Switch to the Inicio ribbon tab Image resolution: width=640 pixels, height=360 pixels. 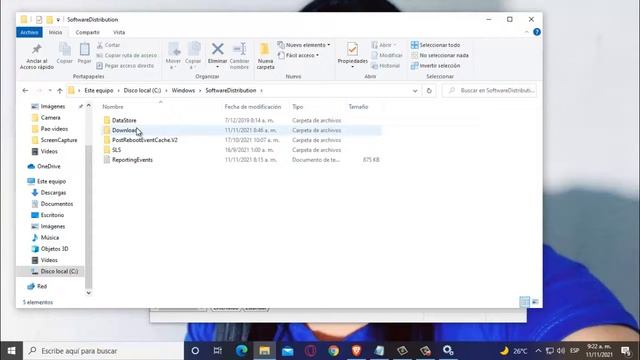click(56, 32)
